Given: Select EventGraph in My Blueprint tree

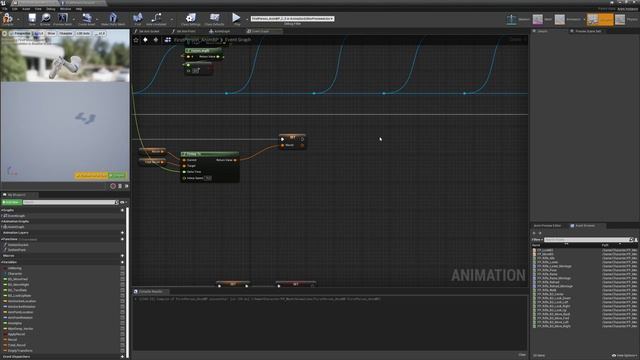Looking at the screenshot, I should coord(16,216).
